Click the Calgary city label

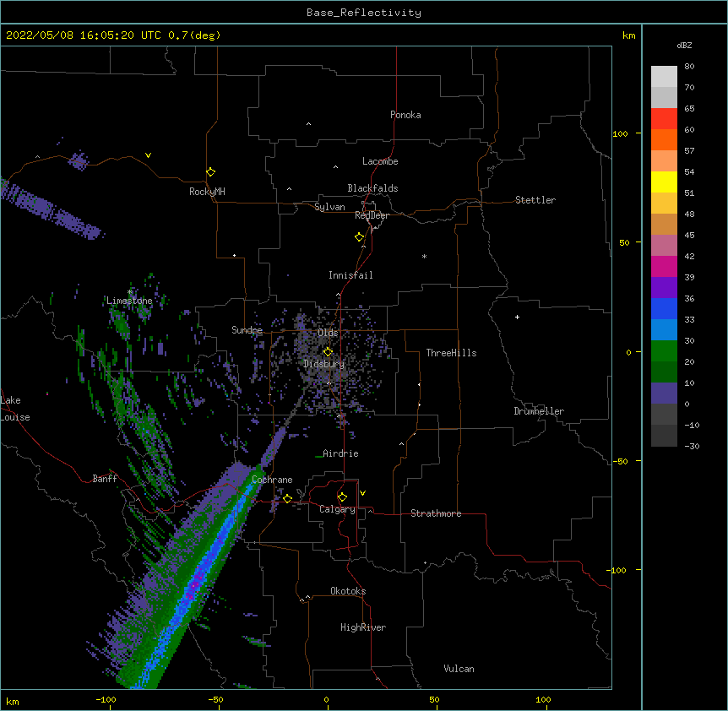click(337, 509)
